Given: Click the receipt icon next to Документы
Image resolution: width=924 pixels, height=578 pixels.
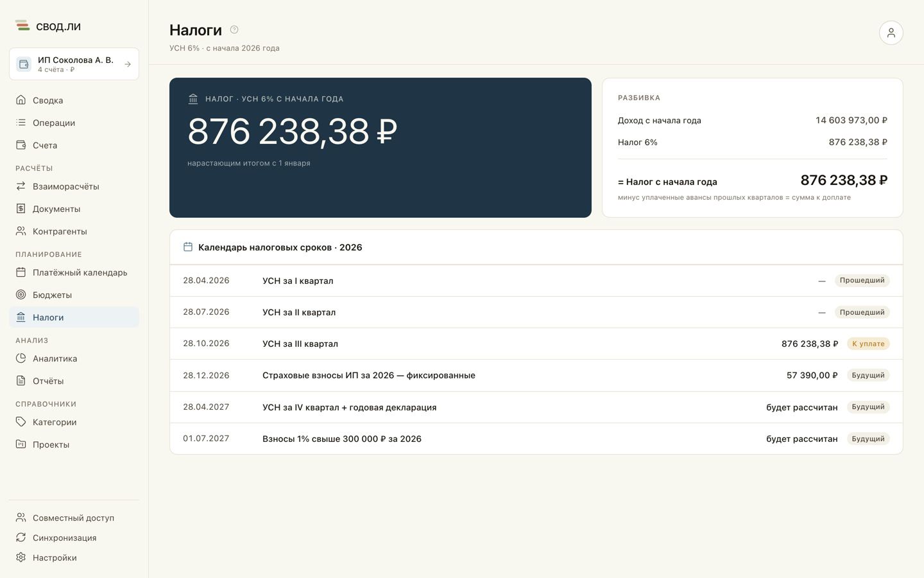Looking at the screenshot, I should (x=21, y=209).
